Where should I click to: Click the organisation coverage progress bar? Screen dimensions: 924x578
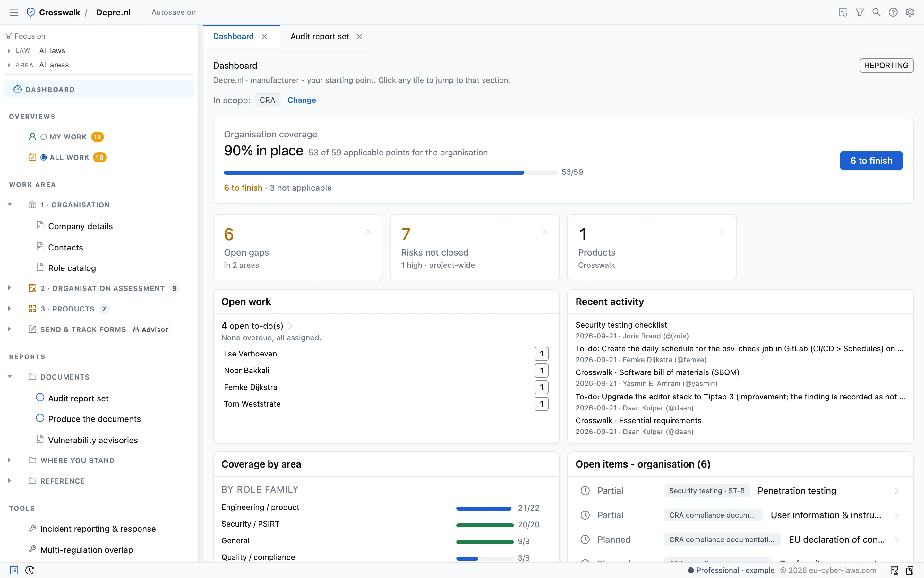390,172
